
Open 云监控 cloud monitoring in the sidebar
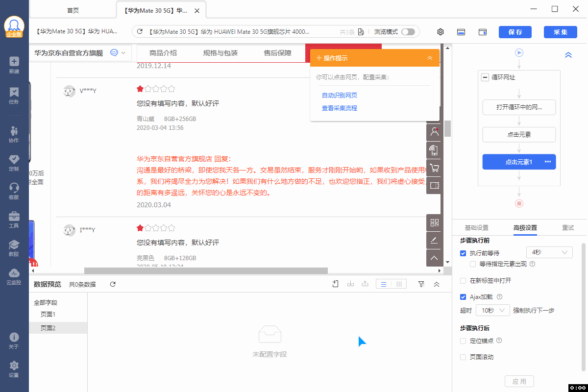(x=14, y=276)
